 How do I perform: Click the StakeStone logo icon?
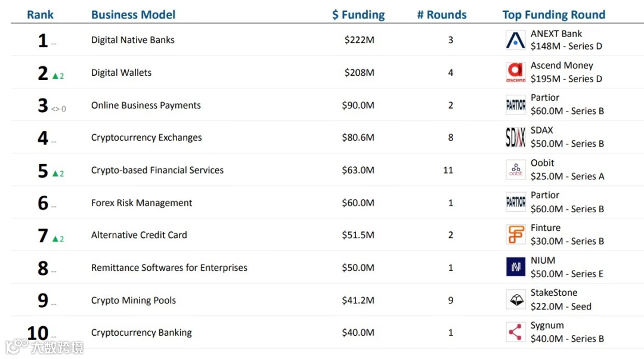tap(515, 299)
